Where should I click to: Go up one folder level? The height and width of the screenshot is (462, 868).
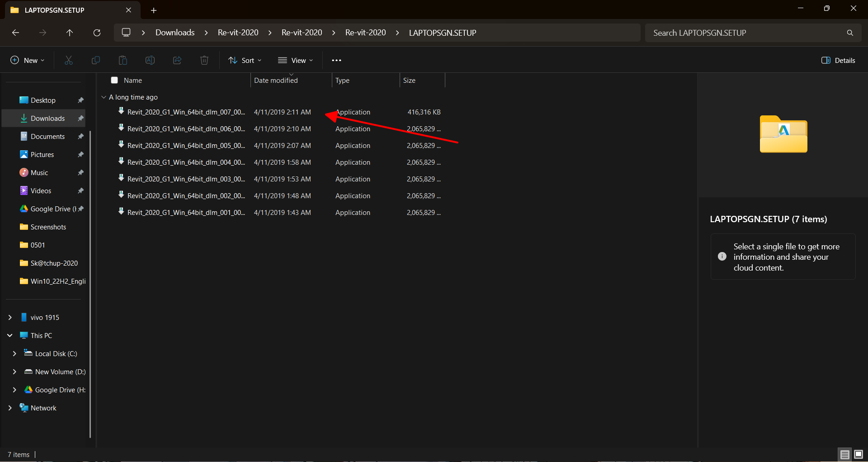[70, 33]
